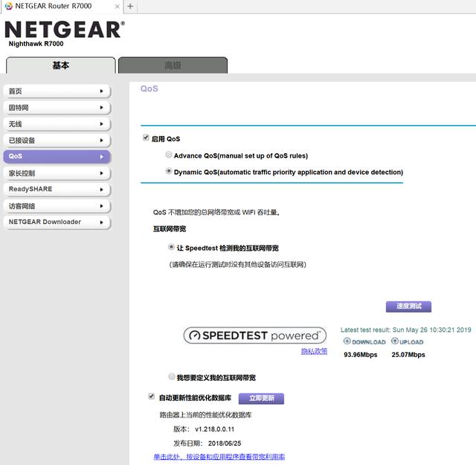Click the 互联网带宽 section heading
The image size is (476, 465).
[170, 228]
